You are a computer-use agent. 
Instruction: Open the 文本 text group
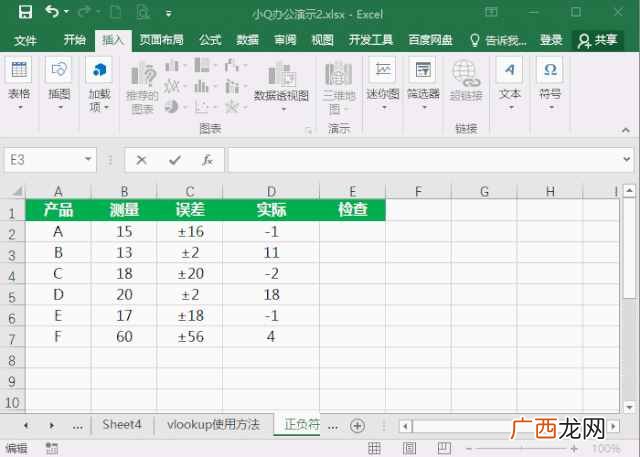coord(509,85)
